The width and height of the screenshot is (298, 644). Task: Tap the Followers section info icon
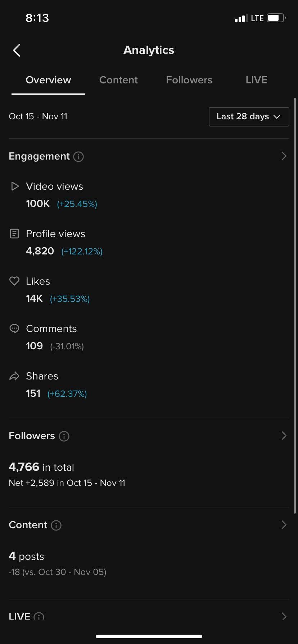64,436
